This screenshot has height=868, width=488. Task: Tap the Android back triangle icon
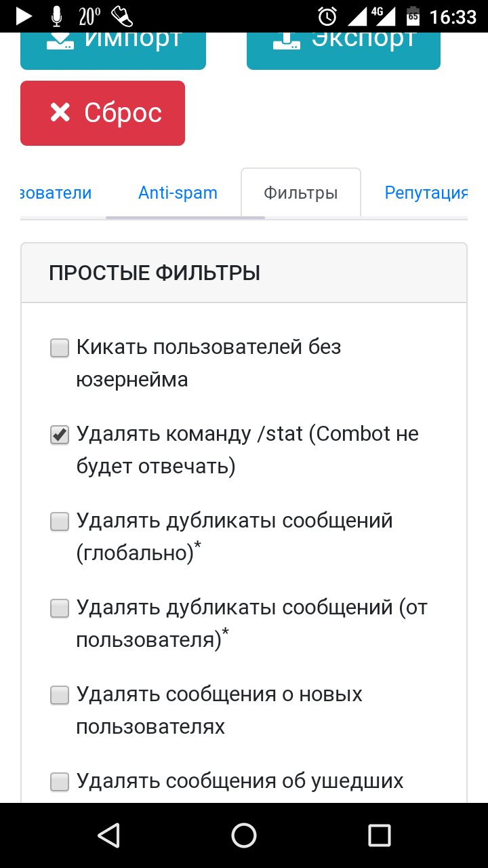(108, 835)
